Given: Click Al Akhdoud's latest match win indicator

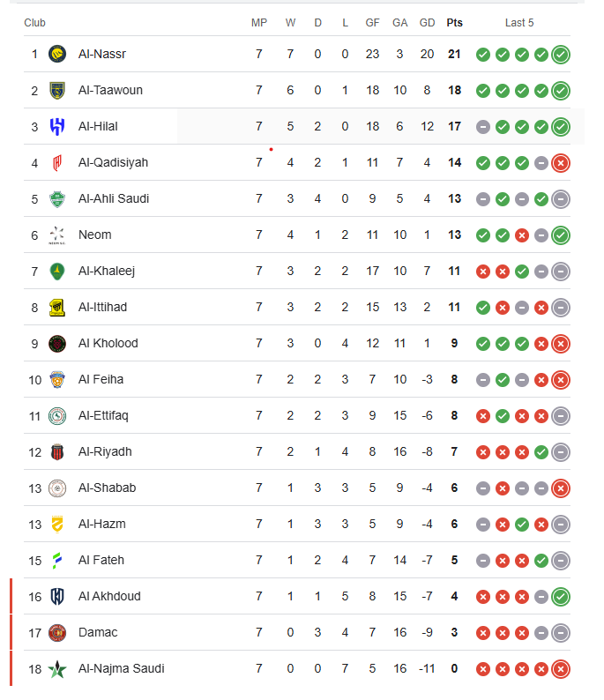Looking at the screenshot, I should click(x=561, y=597).
